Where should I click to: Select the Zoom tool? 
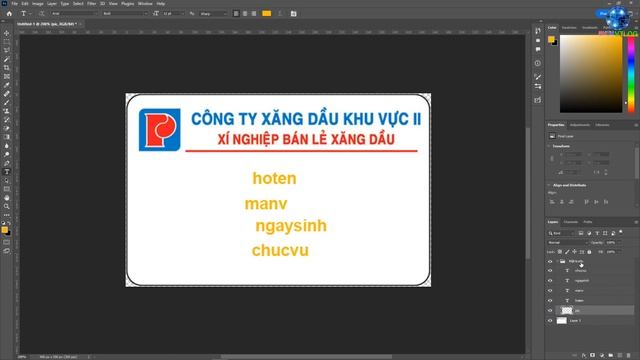tap(7, 207)
